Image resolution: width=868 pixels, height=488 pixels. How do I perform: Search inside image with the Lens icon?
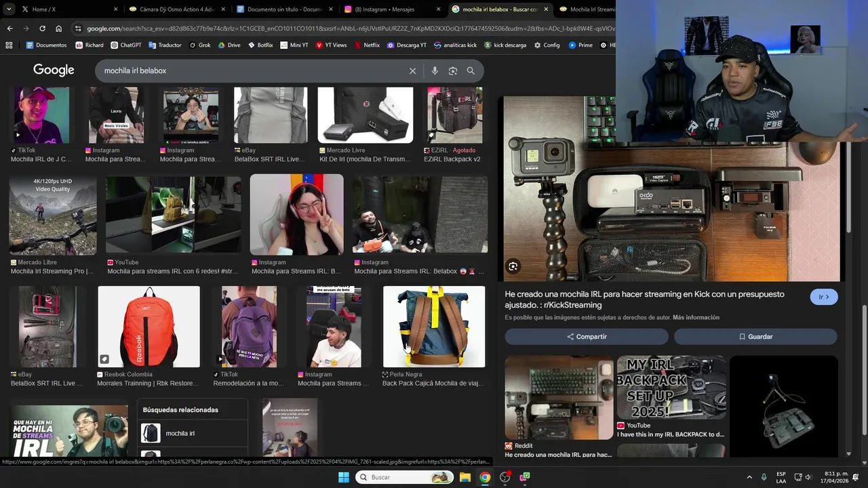pyautogui.click(x=513, y=266)
